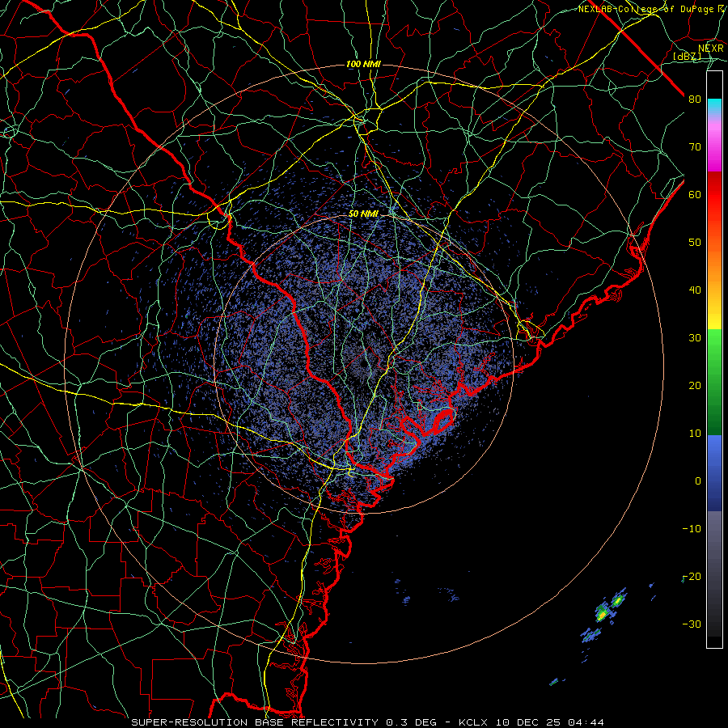Click the -20 dBZ scale value

click(x=692, y=577)
